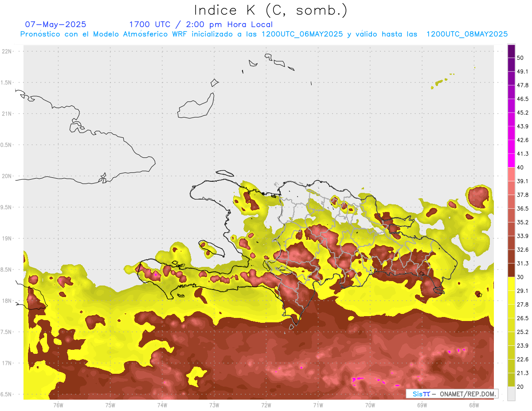
Task: Click the '50' value on the color bar
Action: pyautogui.click(x=520, y=58)
